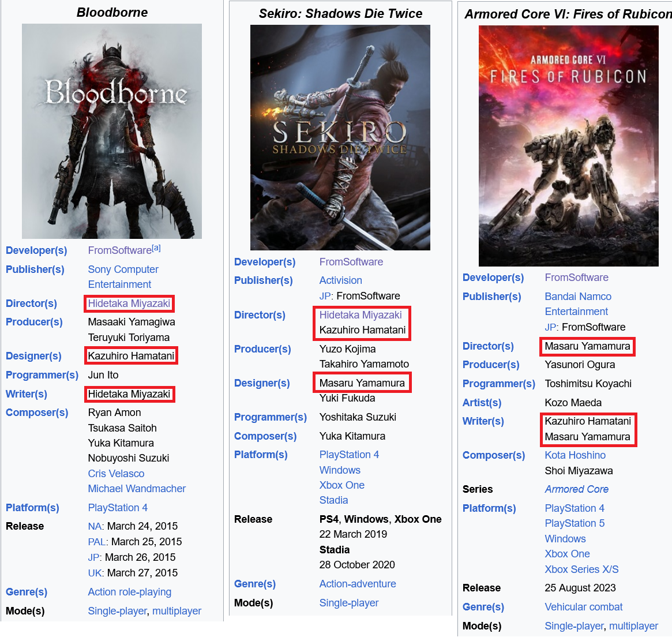Click producer name Yuzo Kojima
Screen dimensions: 672x641
point(348,350)
